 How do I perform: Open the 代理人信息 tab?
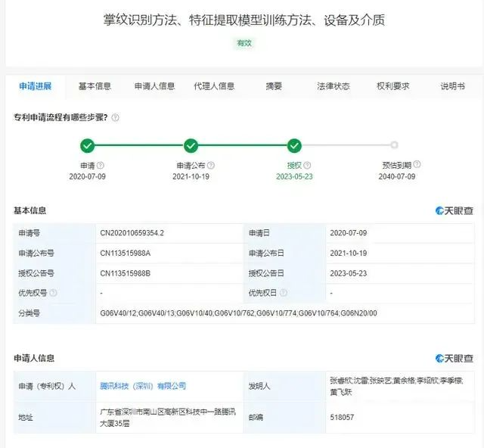[x=214, y=86]
